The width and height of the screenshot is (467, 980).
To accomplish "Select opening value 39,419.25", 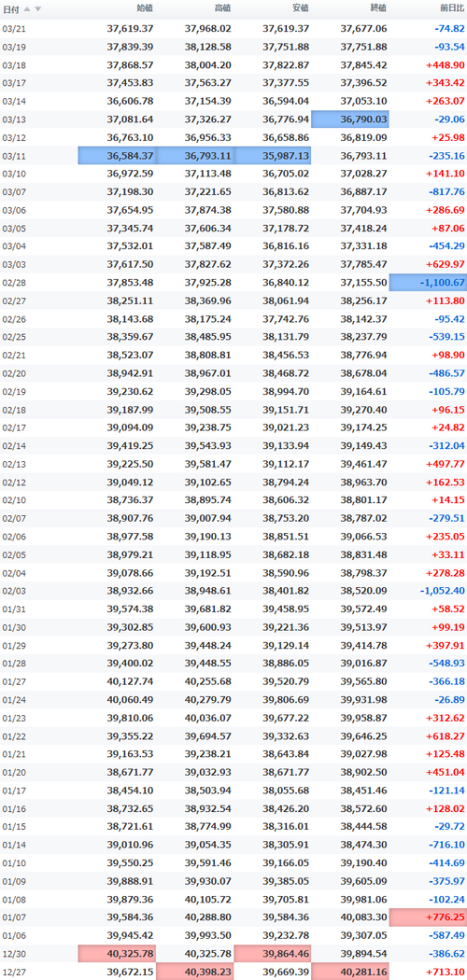I will [x=130, y=445].
